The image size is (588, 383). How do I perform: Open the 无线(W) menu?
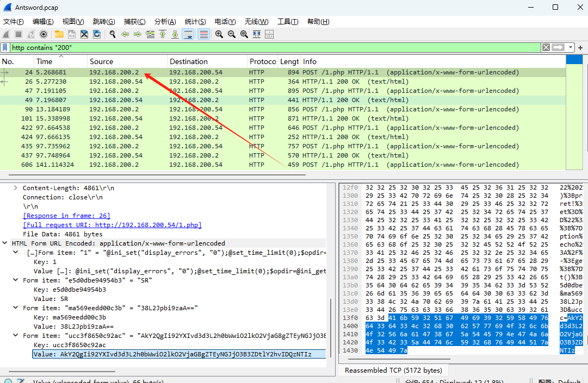point(257,22)
